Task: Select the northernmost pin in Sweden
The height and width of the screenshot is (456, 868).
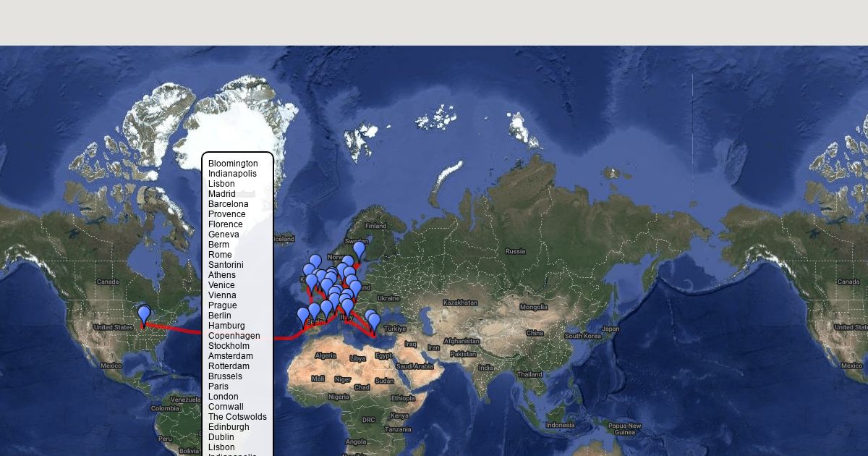Action: (359, 250)
